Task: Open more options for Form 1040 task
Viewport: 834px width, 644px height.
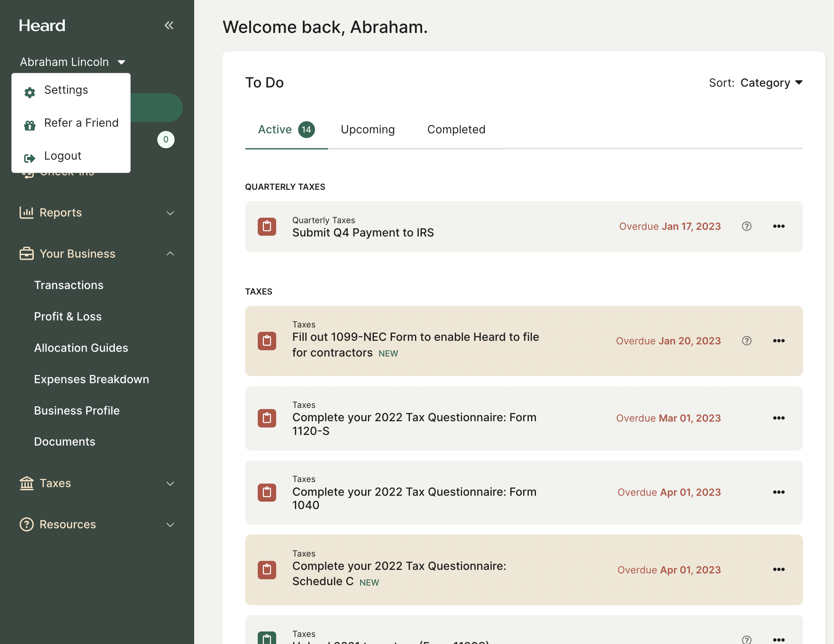Action: [x=778, y=492]
